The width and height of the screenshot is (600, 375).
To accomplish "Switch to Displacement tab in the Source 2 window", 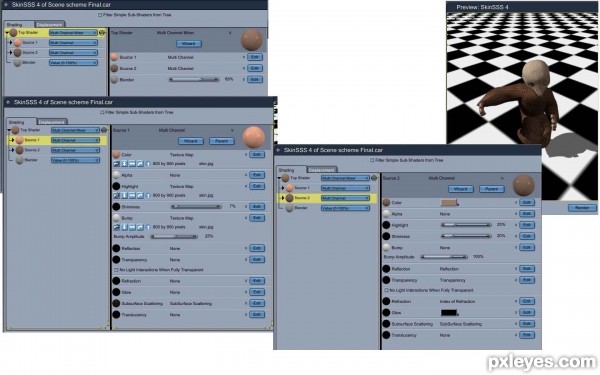I will (x=322, y=170).
